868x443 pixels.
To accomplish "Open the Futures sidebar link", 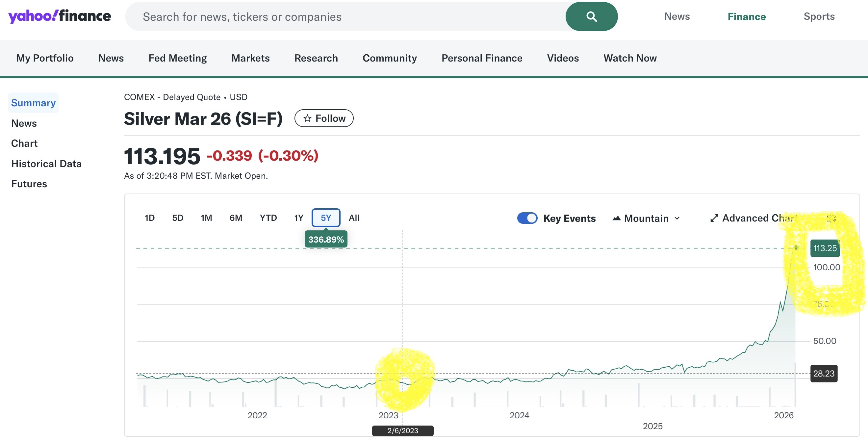I will pos(29,184).
